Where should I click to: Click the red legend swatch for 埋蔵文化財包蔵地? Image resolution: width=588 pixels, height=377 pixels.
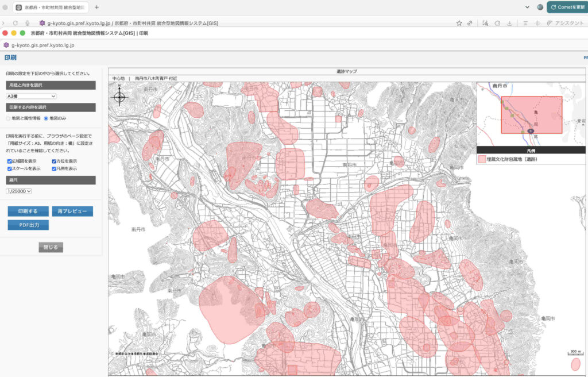pos(481,159)
